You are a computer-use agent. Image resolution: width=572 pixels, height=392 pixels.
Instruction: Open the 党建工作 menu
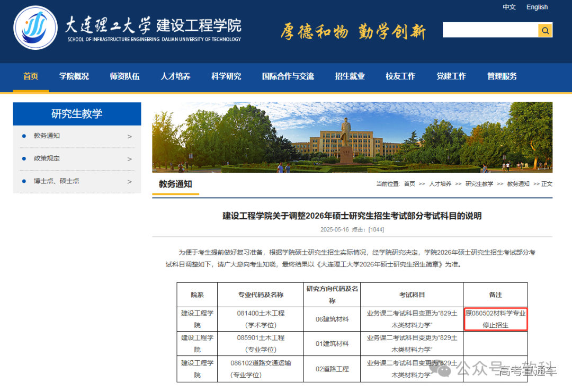tap(451, 76)
